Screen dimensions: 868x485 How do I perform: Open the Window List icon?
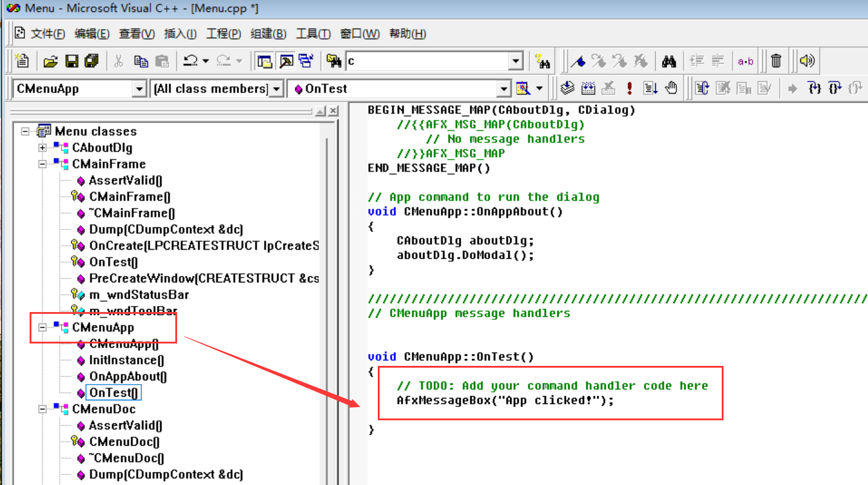[x=306, y=61]
